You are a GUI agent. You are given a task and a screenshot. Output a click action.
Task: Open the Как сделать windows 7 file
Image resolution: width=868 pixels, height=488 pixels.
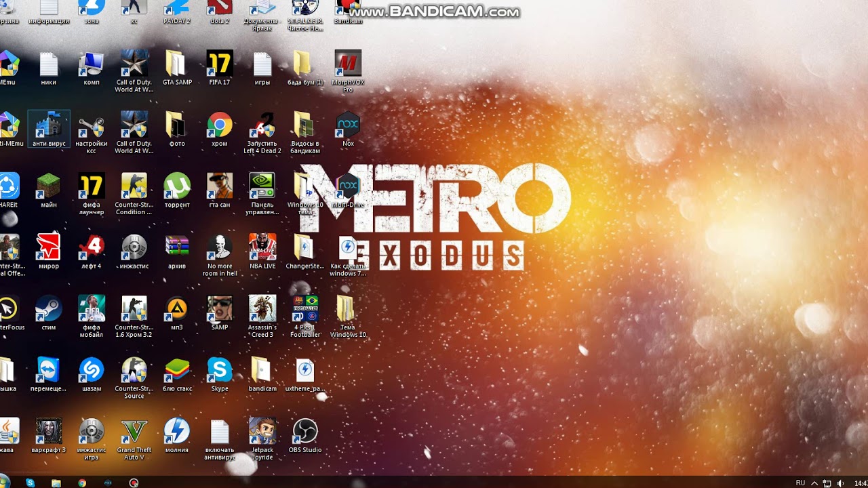tap(348, 256)
